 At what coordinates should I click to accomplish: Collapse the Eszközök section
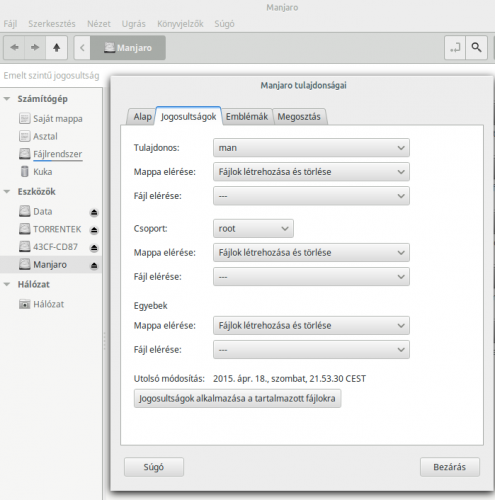pyautogui.click(x=7, y=192)
